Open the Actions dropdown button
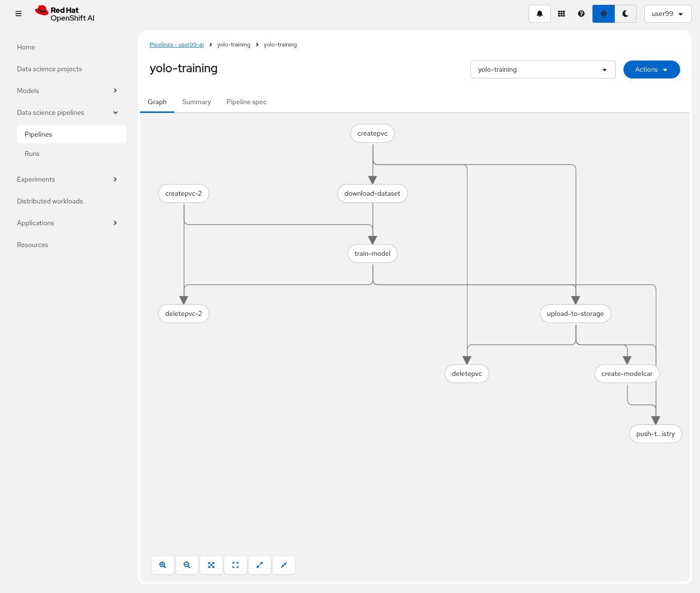Image resolution: width=700 pixels, height=593 pixels. click(x=652, y=69)
